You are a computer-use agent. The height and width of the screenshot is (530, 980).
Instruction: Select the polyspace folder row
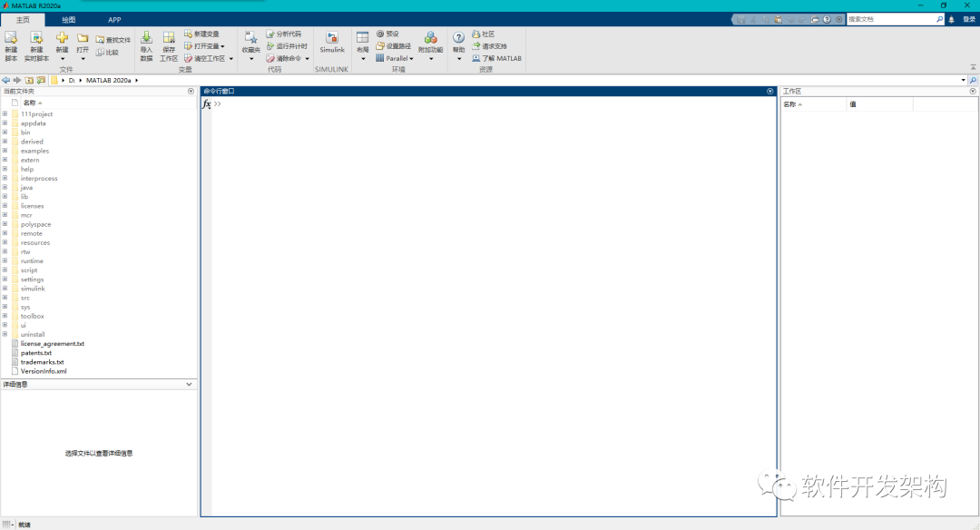(35, 224)
